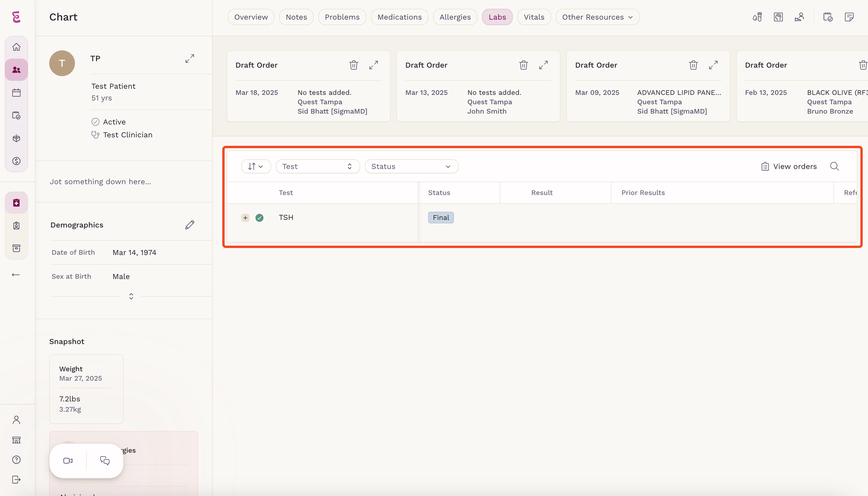Screen dimensions: 868x496
Task: Open the Test filter dropdown
Action: coord(317,166)
